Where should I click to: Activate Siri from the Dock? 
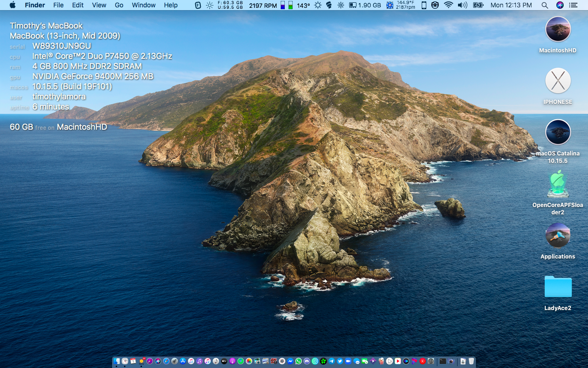158,361
